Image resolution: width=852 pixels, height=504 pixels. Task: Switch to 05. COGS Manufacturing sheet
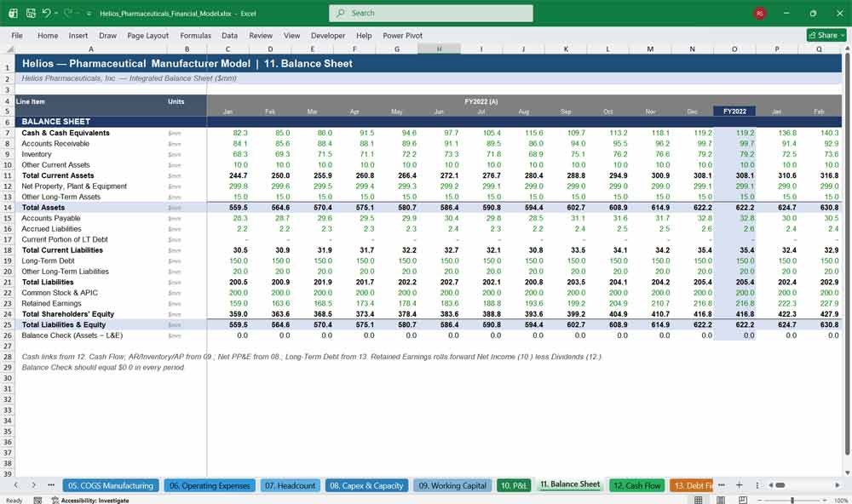[x=111, y=485]
